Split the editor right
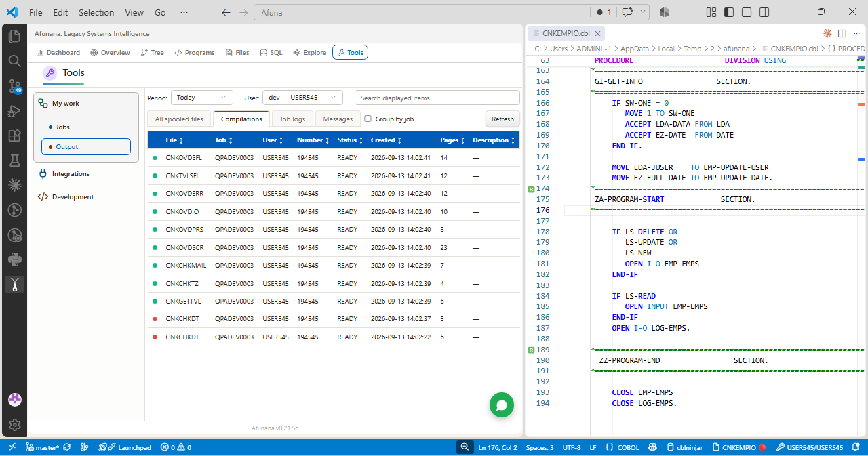This screenshot has height=456, width=868. click(842, 33)
